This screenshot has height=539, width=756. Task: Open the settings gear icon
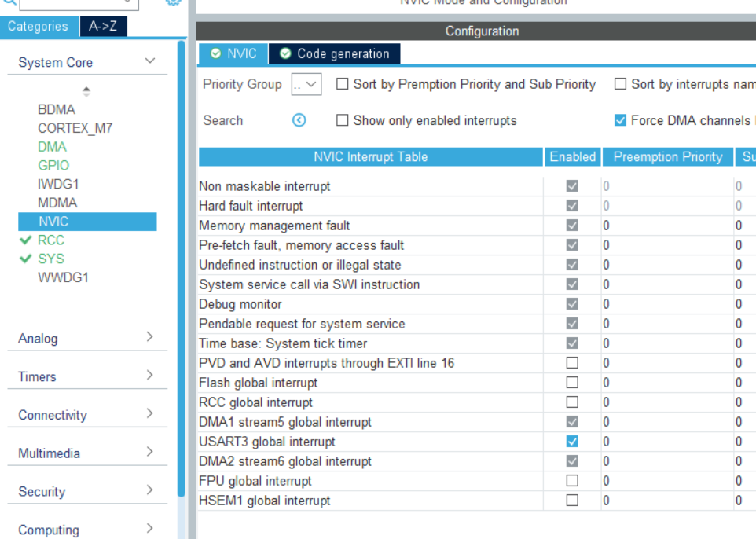[174, 2]
